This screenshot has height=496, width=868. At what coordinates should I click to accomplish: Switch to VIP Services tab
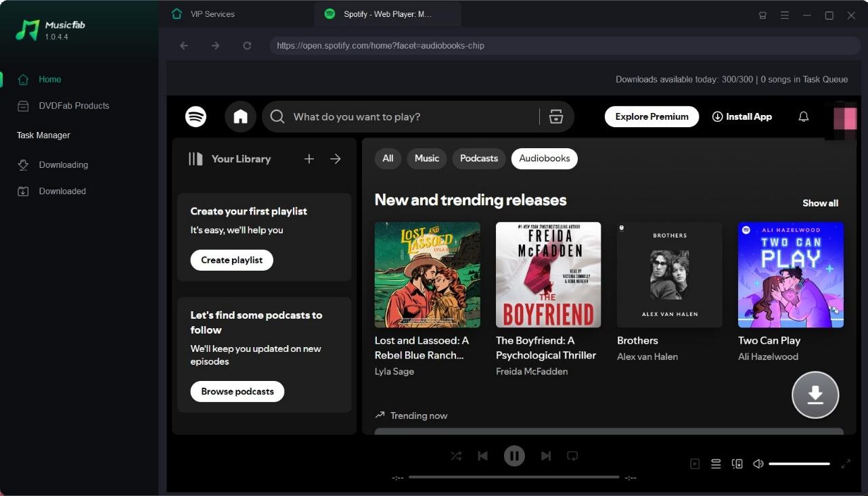(212, 14)
